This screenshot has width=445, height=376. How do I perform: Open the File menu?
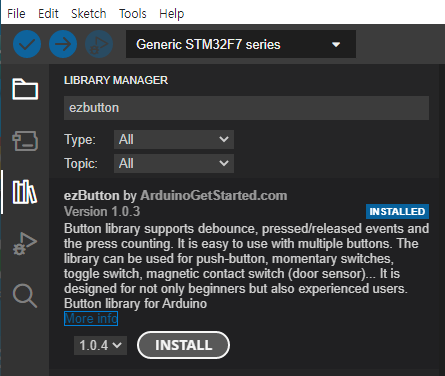coord(16,14)
